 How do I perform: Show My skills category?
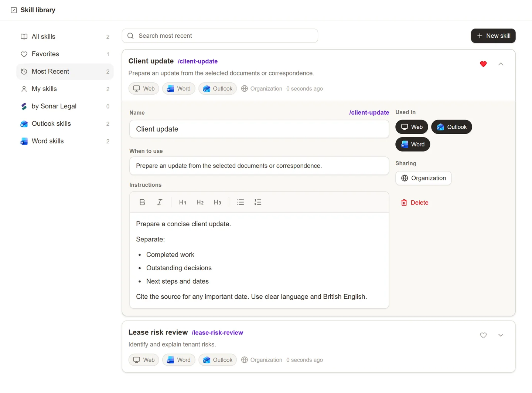pos(65,89)
